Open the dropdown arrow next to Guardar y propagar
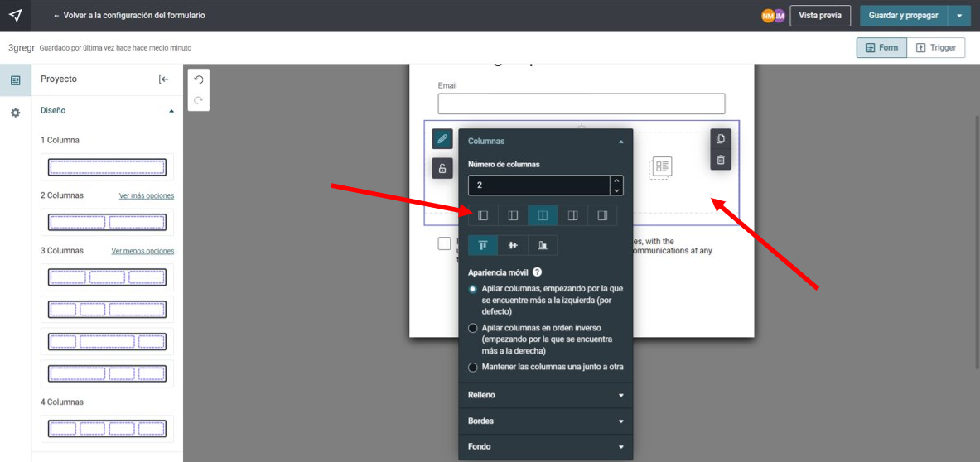Image resolution: width=980 pixels, height=462 pixels. tap(959, 16)
